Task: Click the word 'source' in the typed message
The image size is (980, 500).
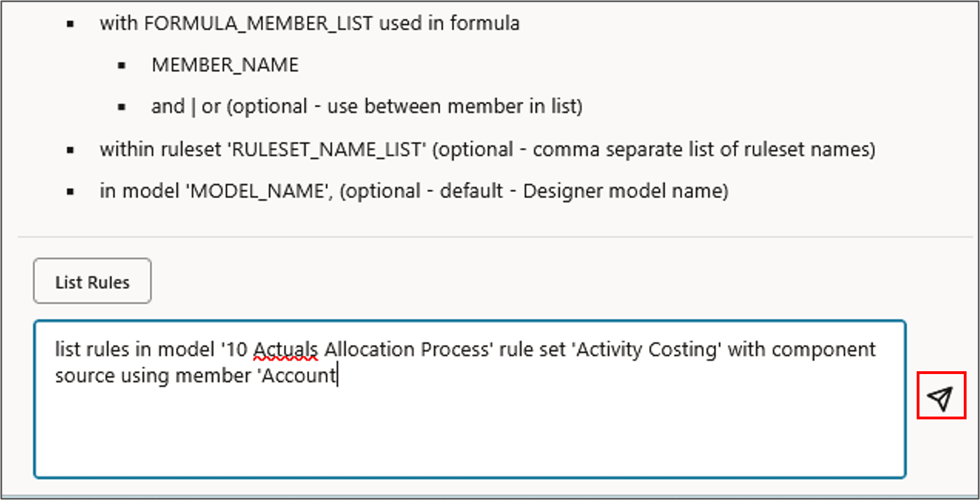Action: pos(85,375)
